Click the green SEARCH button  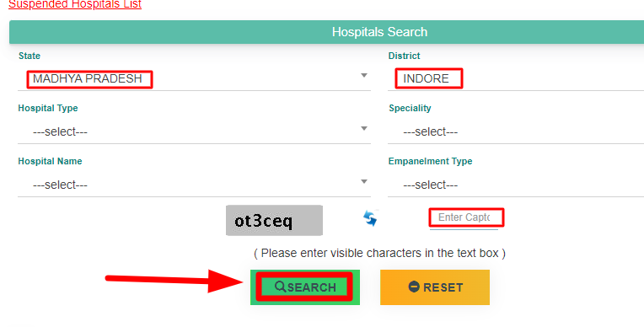click(x=305, y=287)
